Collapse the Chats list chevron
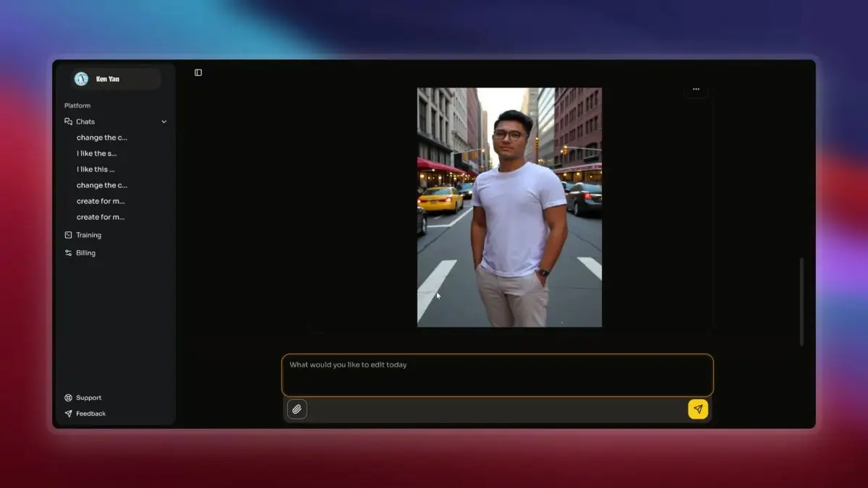The image size is (868, 488). pos(164,122)
